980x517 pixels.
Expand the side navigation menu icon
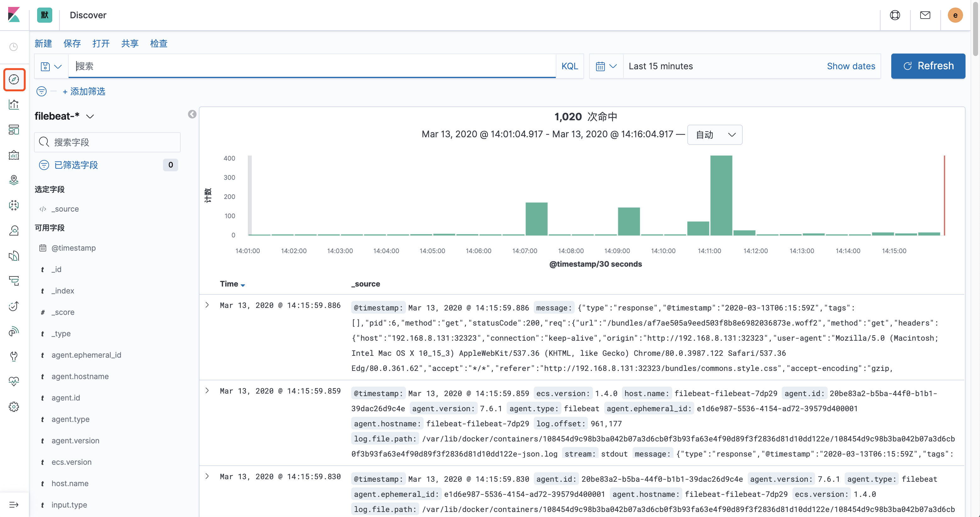[14, 505]
